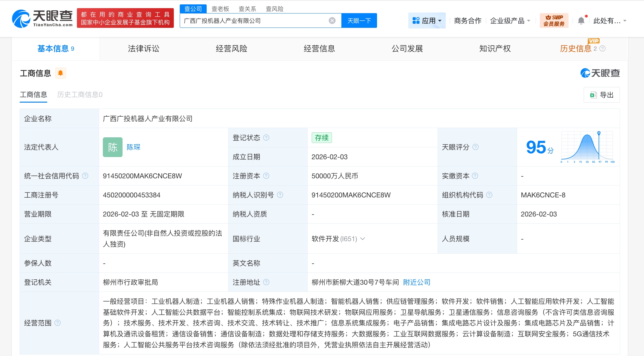Click the 天眼查 watermark logo in 工商信息 panel
644x356 pixels.
click(600, 73)
